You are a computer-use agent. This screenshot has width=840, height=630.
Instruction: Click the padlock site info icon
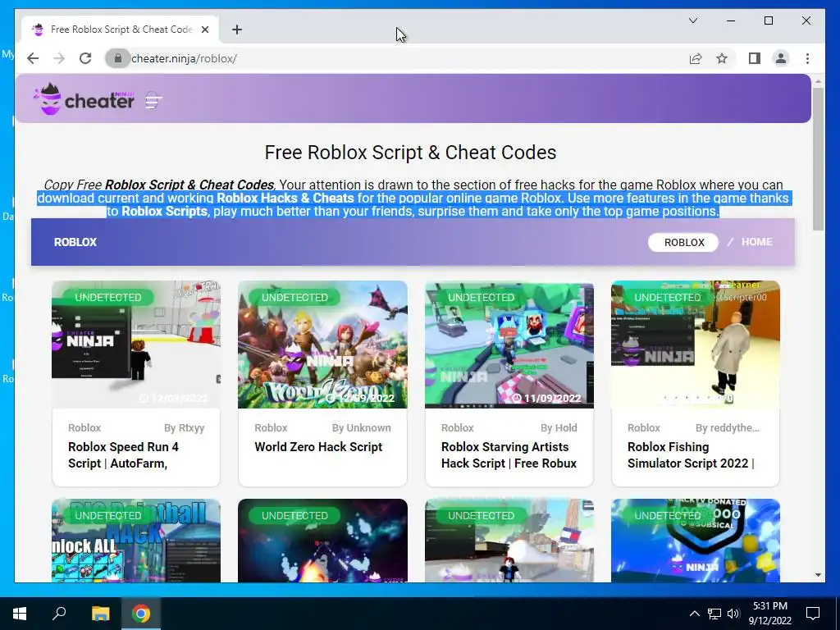pos(118,58)
